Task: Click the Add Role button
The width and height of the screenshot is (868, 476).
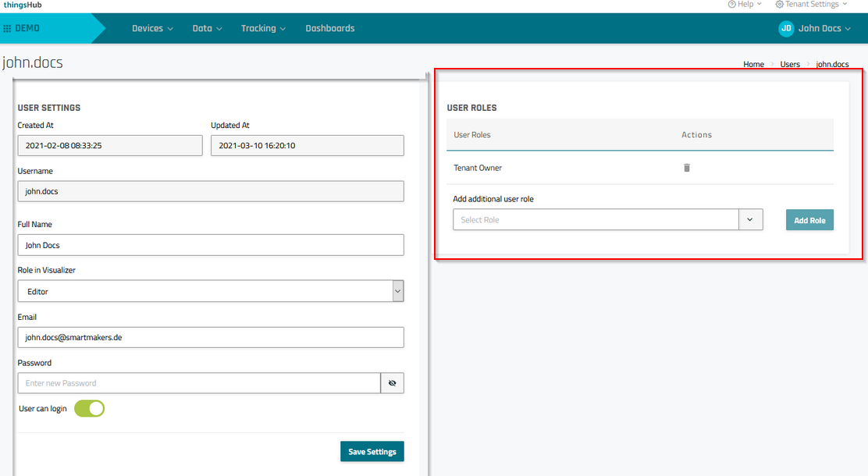Action: (809, 221)
